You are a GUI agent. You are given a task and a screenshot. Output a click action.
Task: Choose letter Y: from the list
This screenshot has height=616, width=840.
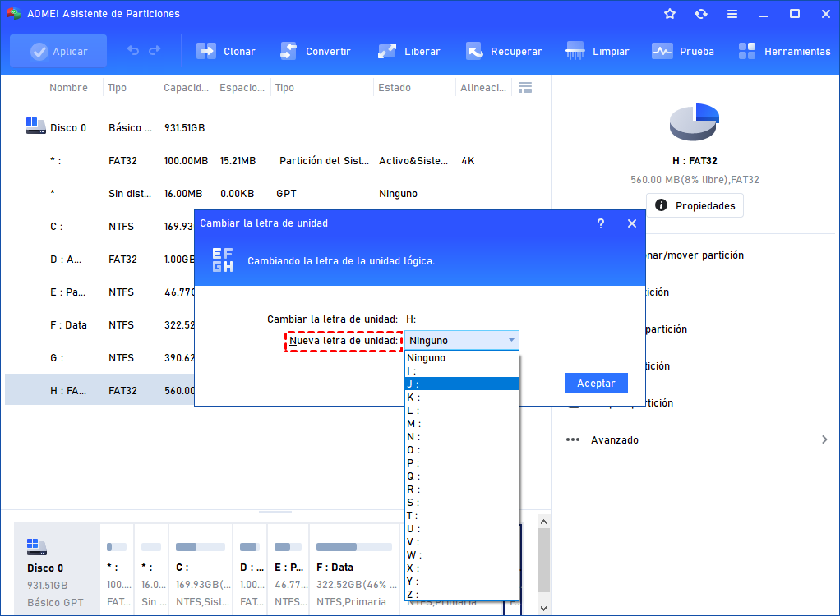click(462, 582)
